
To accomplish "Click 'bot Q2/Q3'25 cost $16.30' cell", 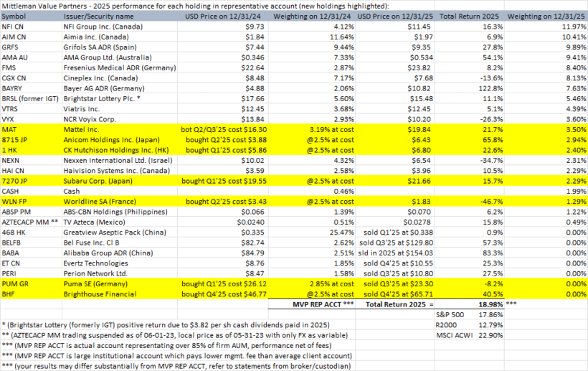I will (x=223, y=129).
